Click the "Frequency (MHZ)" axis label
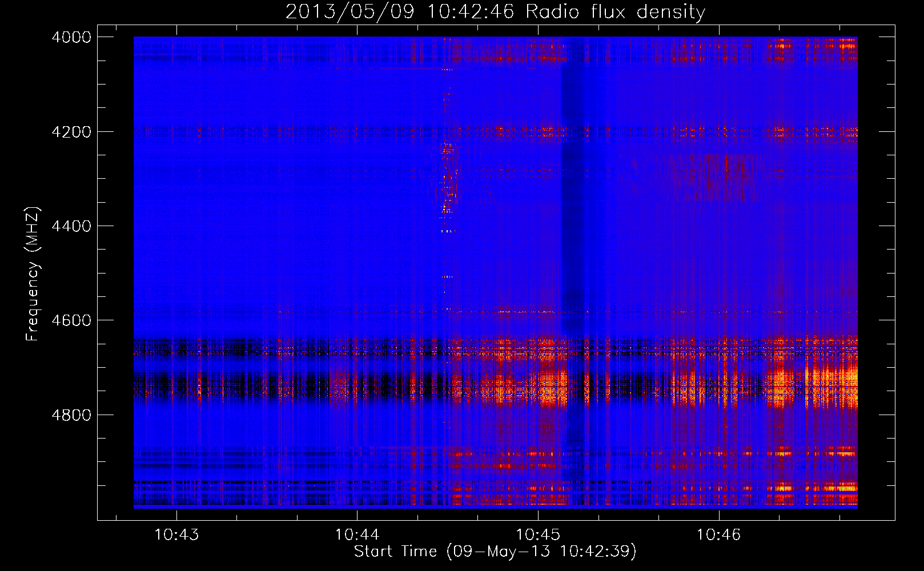 tap(33, 274)
